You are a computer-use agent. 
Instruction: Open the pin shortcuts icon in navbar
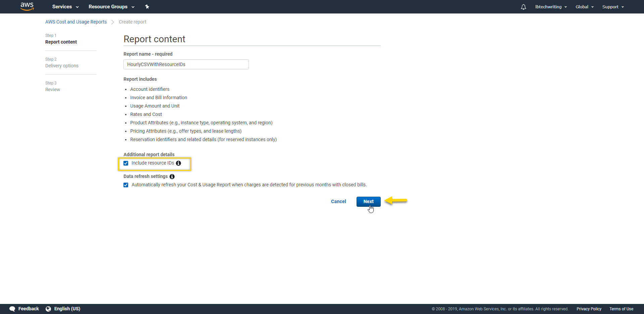click(x=147, y=7)
